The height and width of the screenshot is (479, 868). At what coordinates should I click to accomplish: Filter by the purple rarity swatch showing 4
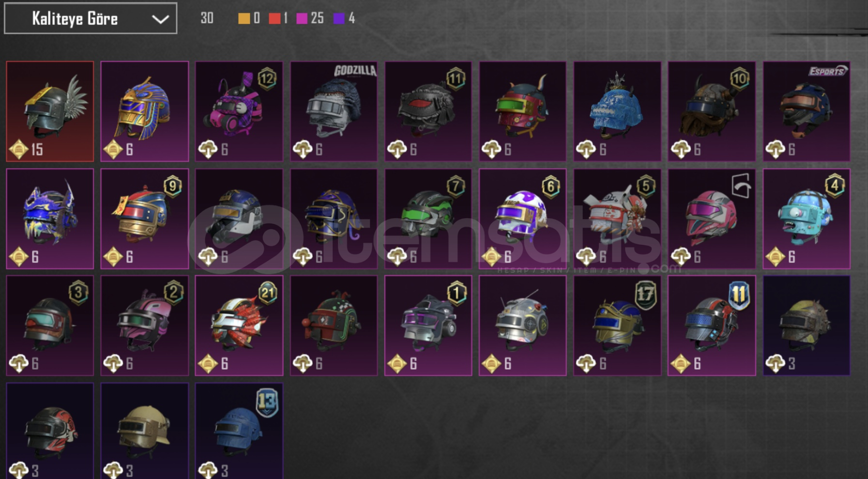coord(339,18)
